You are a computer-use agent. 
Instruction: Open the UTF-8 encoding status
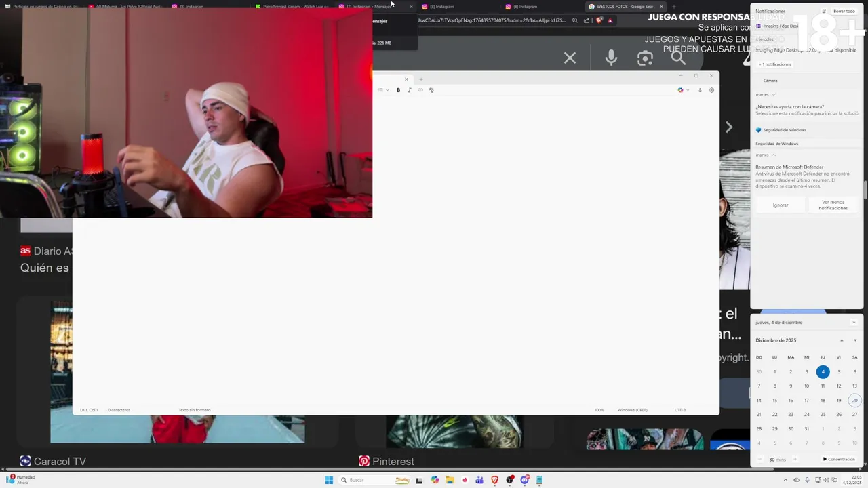(680, 410)
